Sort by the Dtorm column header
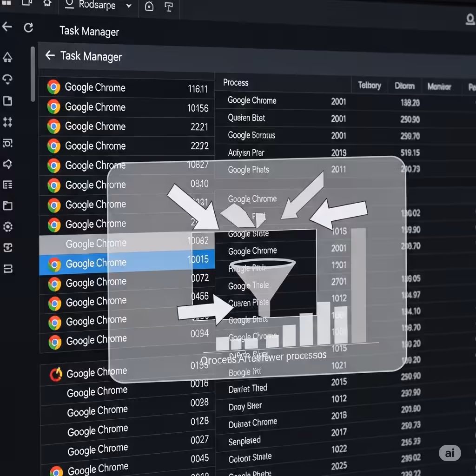 point(404,86)
